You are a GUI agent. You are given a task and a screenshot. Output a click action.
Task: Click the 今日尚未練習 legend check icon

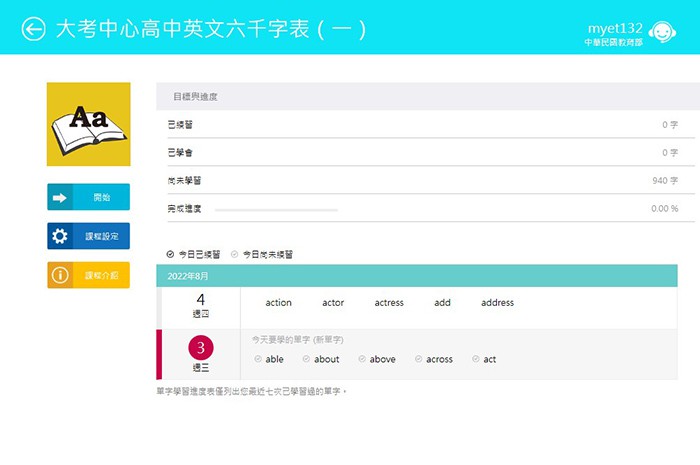pos(235,254)
